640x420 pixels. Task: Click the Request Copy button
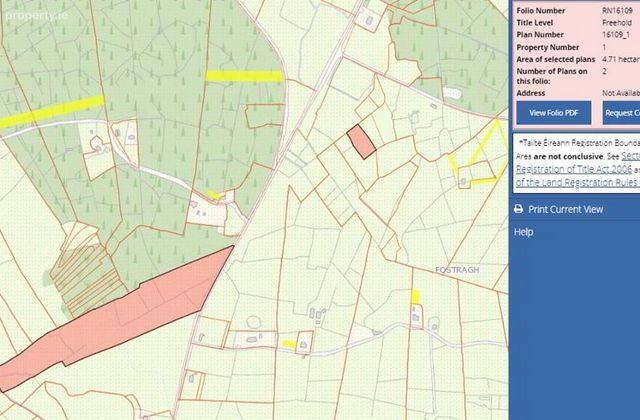tap(621, 113)
